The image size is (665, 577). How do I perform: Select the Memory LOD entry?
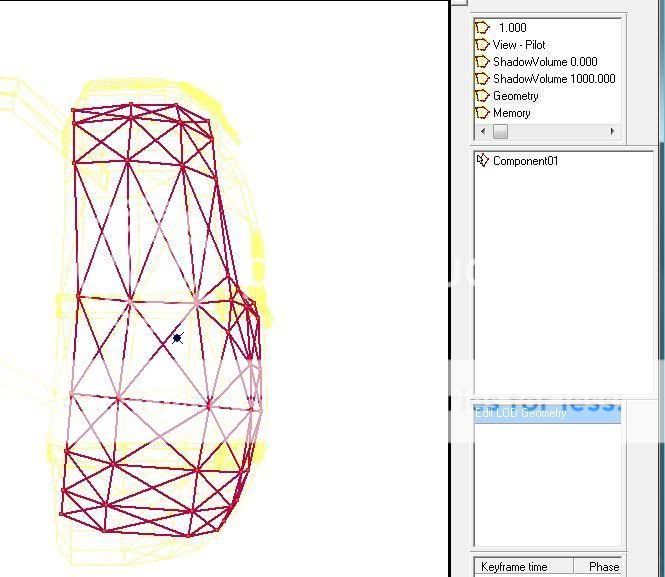coord(511,113)
